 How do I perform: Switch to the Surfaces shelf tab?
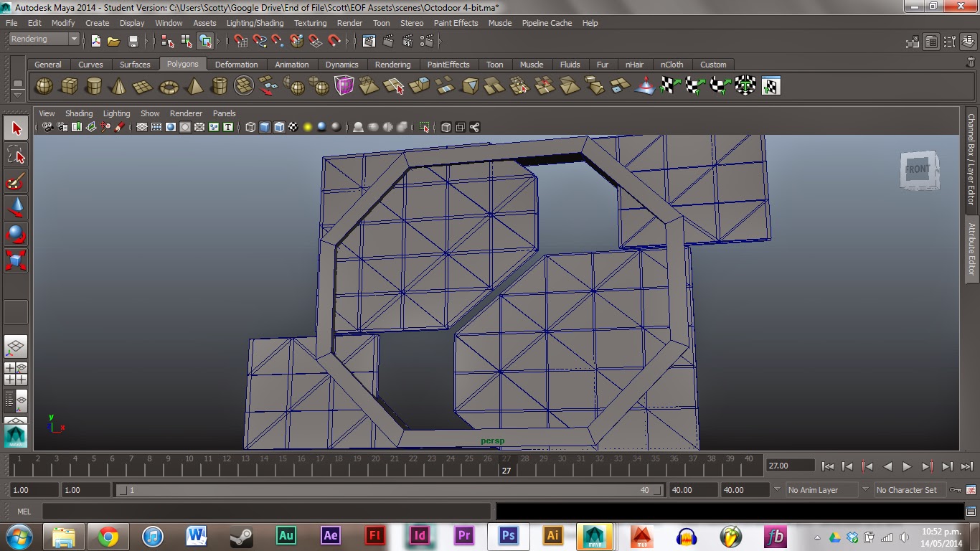135,65
